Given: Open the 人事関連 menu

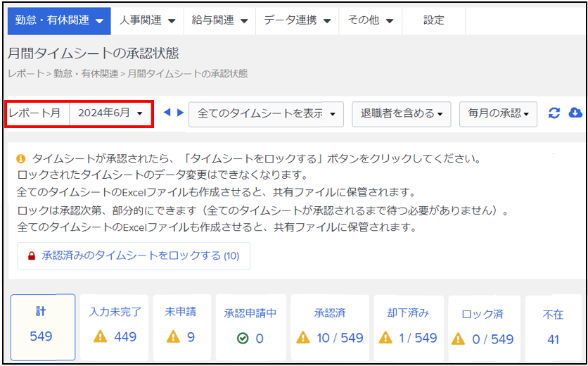Looking at the screenshot, I should coord(148,20).
